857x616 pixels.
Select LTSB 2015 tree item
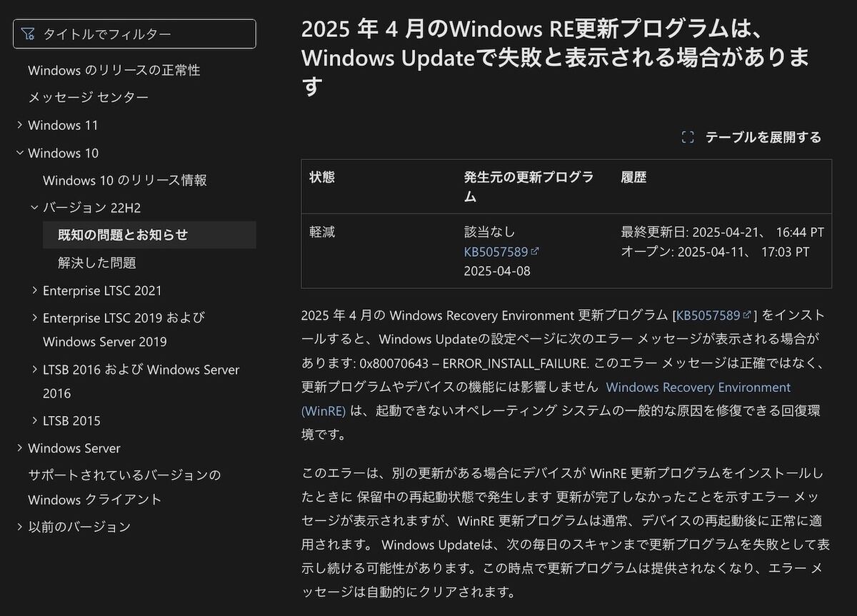tap(71, 420)
